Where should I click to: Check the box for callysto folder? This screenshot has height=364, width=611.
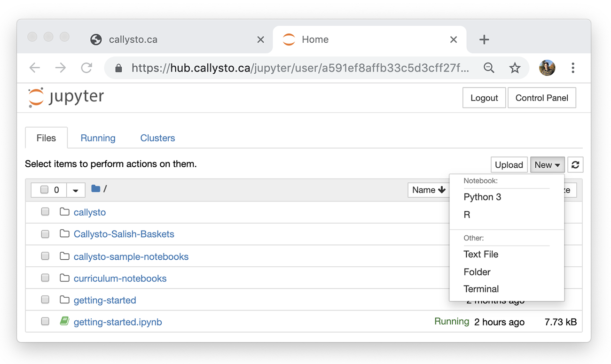click(45, 212)
